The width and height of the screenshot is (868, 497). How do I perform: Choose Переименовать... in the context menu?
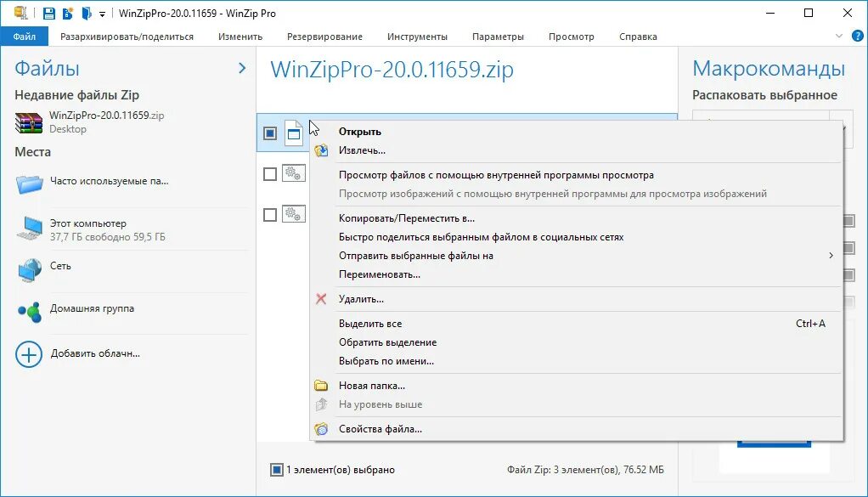(x=576, y=274)
